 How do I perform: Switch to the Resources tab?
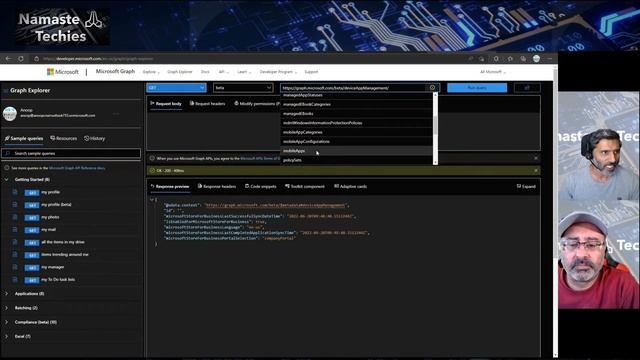(64, 139)
